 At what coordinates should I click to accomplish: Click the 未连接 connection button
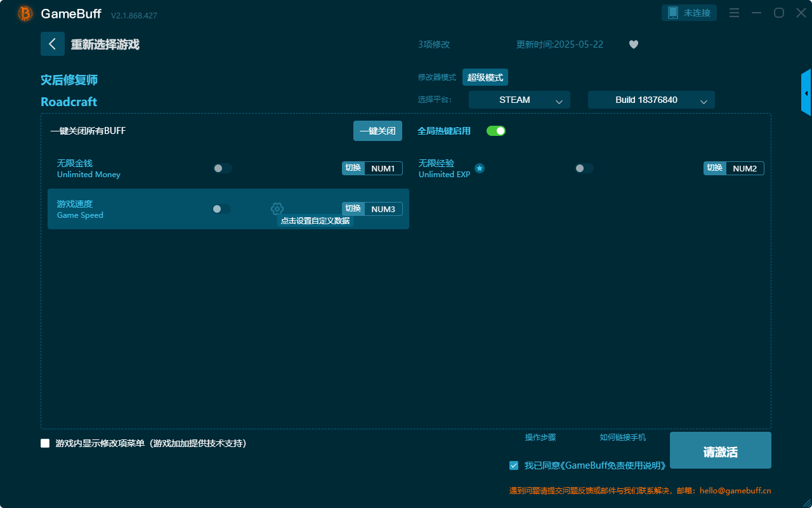pyautogui.click(x=690, y=13)
